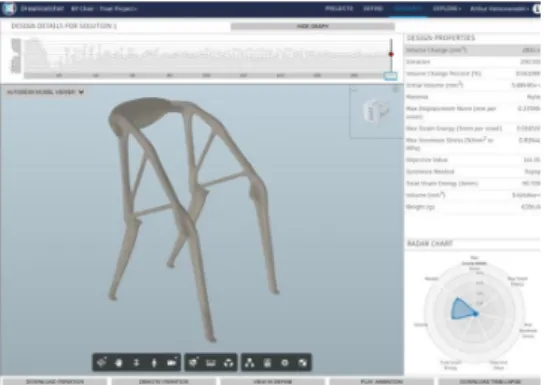Click the Hide Graph button
The image size is (545, 385).
tap(312, 26)
